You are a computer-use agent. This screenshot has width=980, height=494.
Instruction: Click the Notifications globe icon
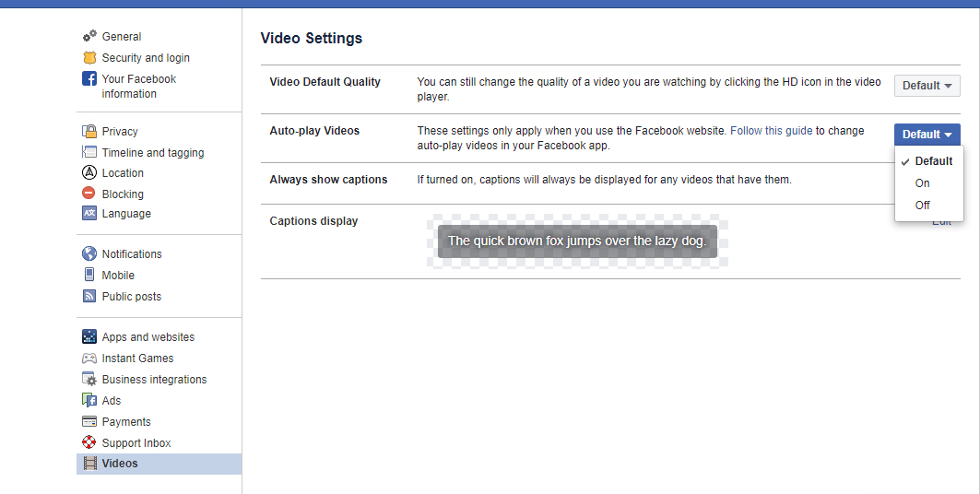coord(89,253)
